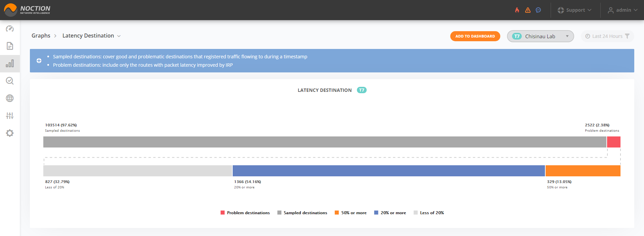Click the 2522 (2.38%) label

pyautogui.click(x=597, y=125)
